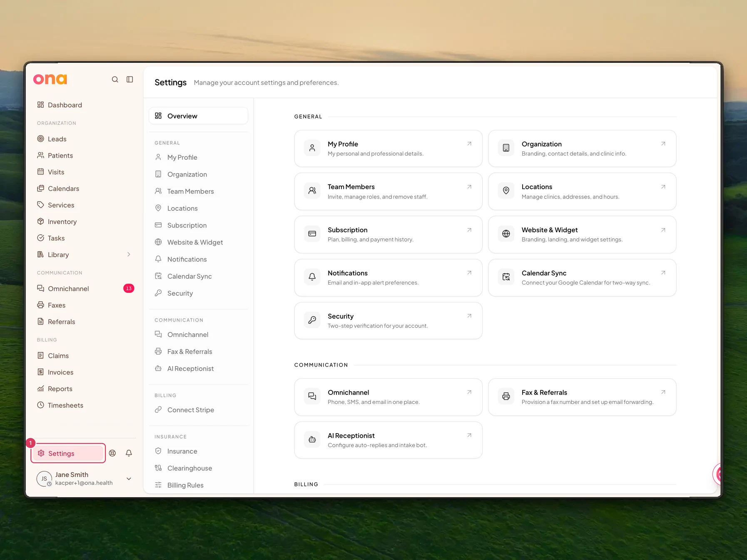Open Organization card arrow icon
The height and width of the screenshot is (560, 747).
coord(663,144)
